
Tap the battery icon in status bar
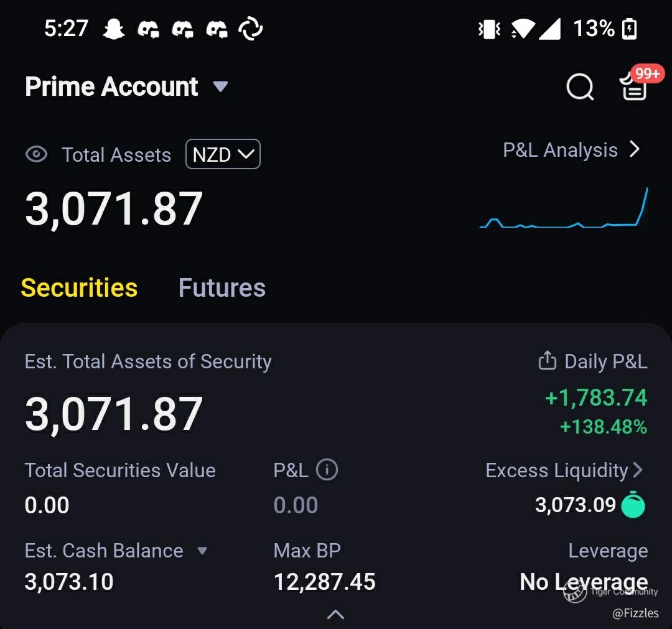coord(629,29)
